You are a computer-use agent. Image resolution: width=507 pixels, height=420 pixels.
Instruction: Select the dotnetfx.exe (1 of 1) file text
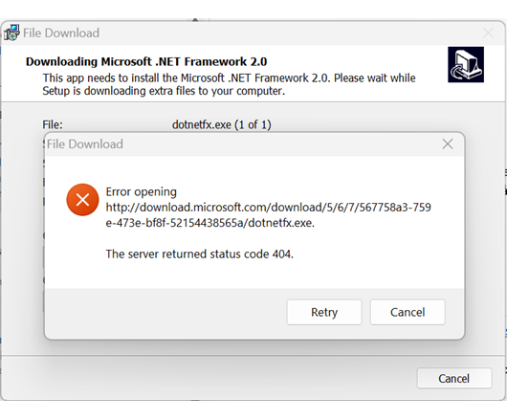(222, 124)
